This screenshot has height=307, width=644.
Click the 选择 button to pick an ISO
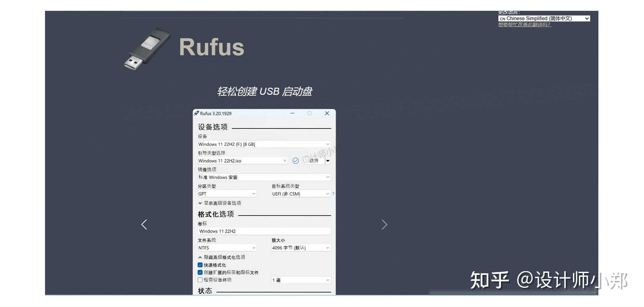point(315,161)
